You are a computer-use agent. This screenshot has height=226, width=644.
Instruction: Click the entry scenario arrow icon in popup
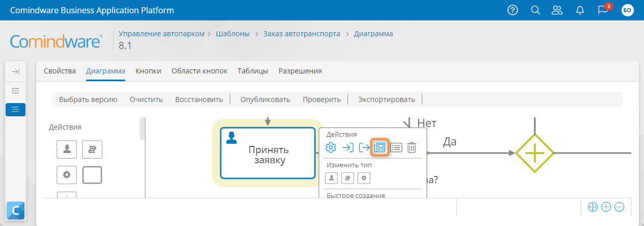click(x=347, y=147)
